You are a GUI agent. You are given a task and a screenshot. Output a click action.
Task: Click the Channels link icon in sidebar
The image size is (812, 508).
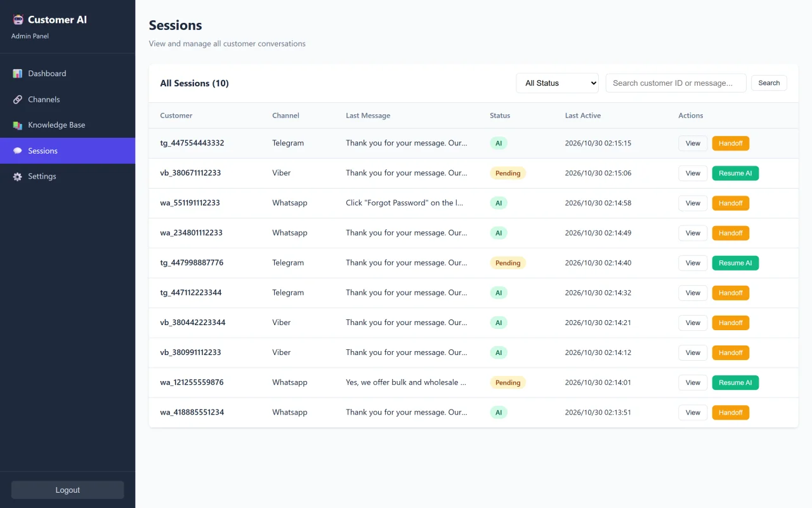18,100
